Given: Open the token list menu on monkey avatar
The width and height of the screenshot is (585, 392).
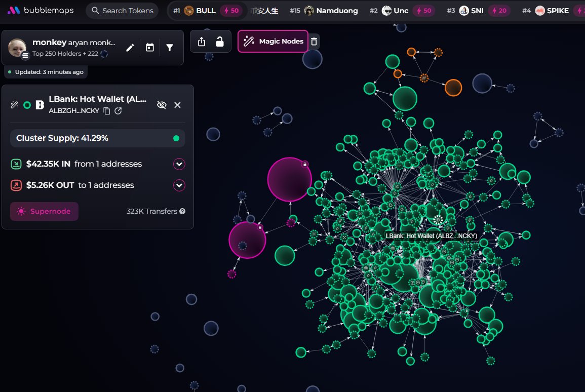Looking at the screenshot, I should point(25,56).
